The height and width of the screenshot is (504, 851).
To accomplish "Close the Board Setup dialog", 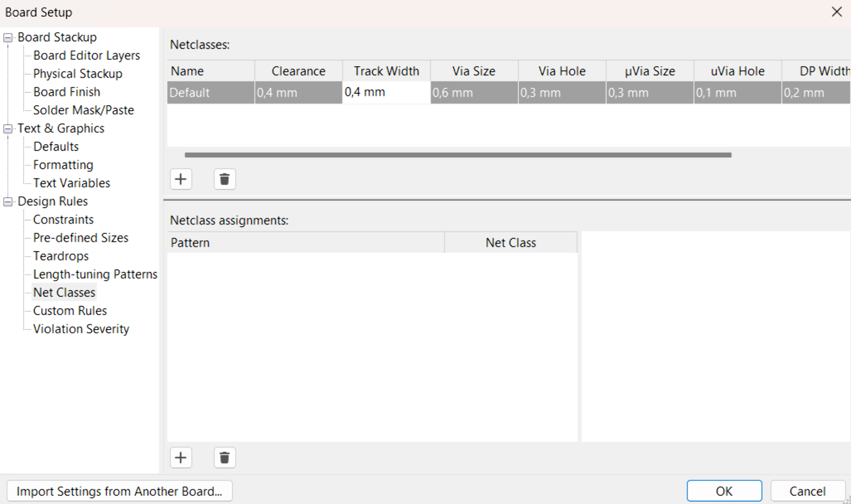I will point(836,12).
